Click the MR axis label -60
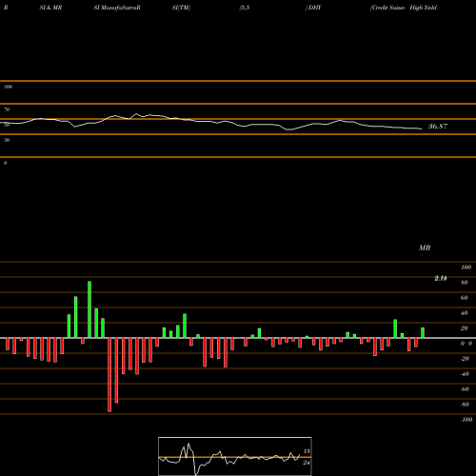This screenshot has width=476, height=476. point(465,389)
